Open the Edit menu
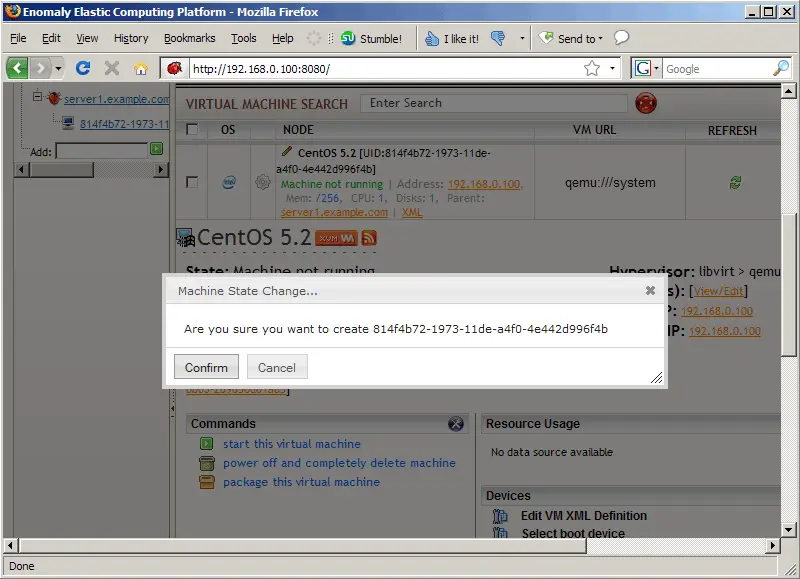800x579 pixels. (51, 38)
